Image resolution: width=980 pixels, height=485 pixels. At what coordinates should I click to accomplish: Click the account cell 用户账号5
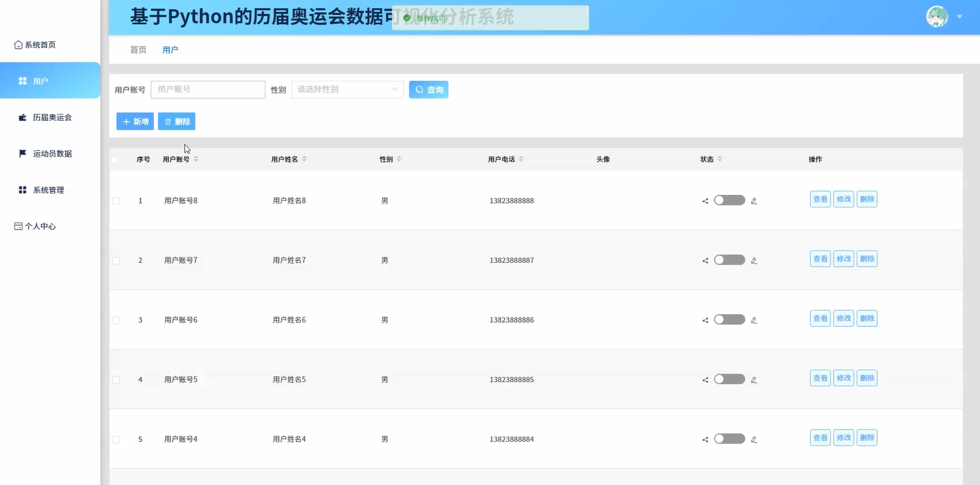pos(181,380)
